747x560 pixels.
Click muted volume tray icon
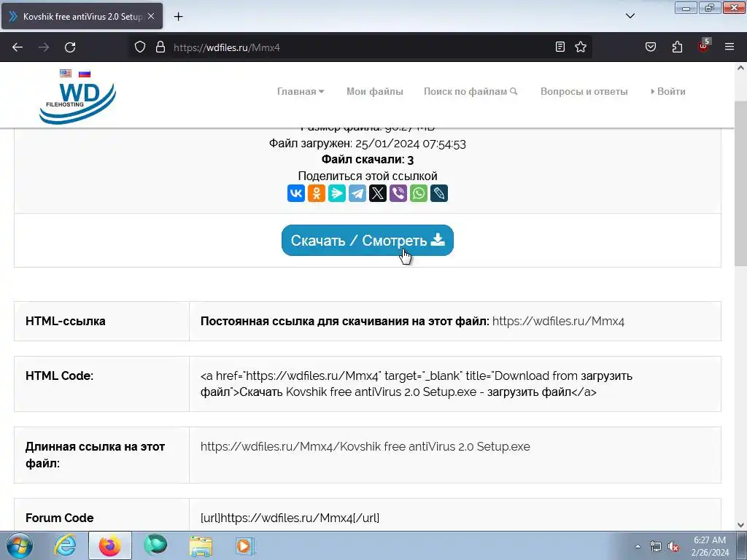(x=673, y=547)
